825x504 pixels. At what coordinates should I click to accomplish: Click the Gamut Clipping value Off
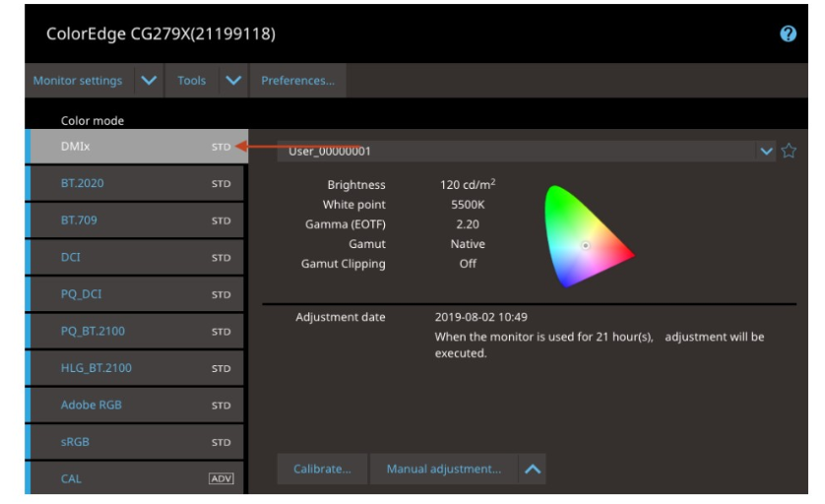tap(468, 264)
